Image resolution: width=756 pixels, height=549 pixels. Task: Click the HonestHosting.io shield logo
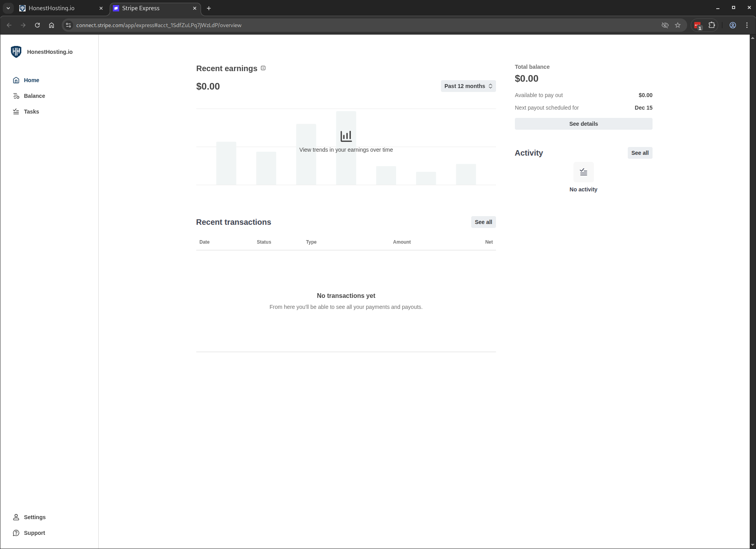click(16, 52)
